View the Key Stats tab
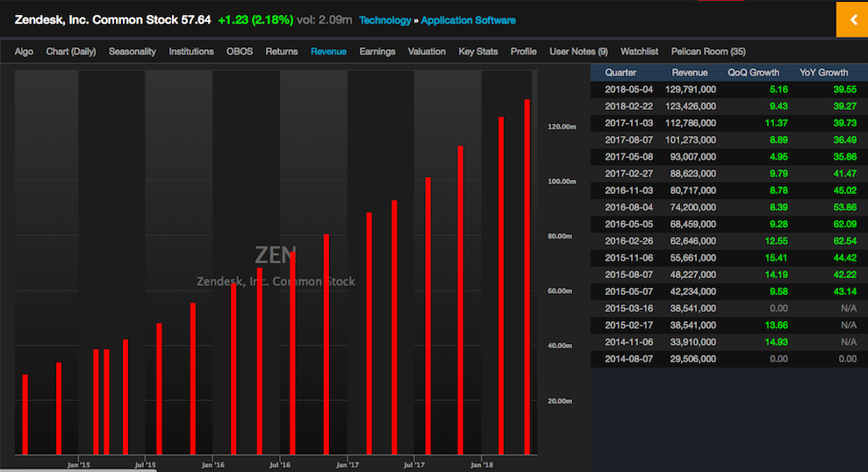 click(477, 52)
